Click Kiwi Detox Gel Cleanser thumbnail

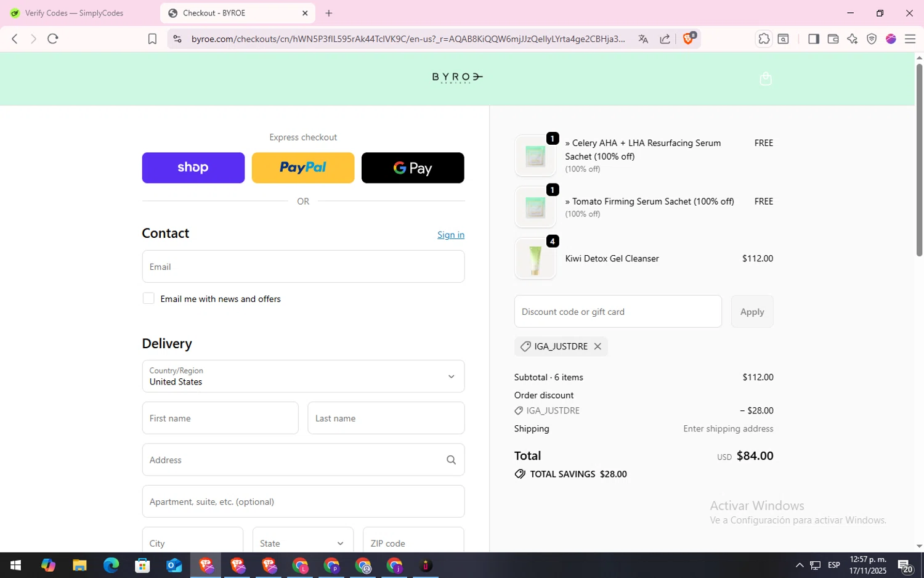(x=535, y=259)
